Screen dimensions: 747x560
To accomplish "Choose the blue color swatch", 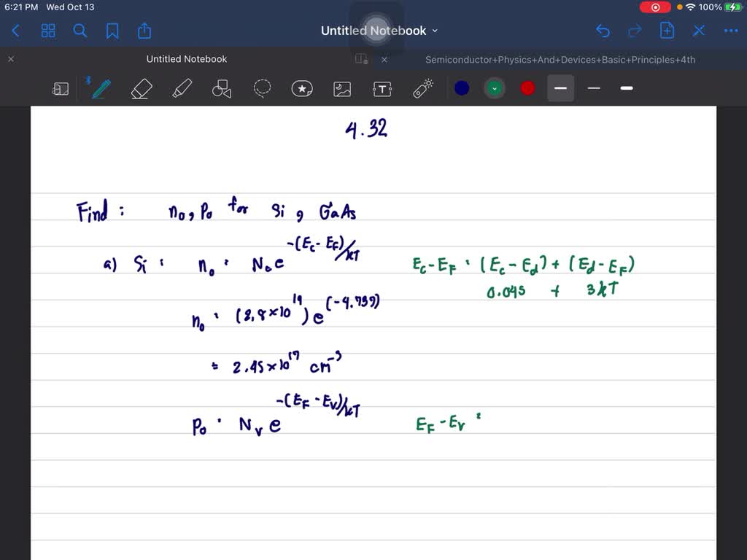I will tap(463, 87).
